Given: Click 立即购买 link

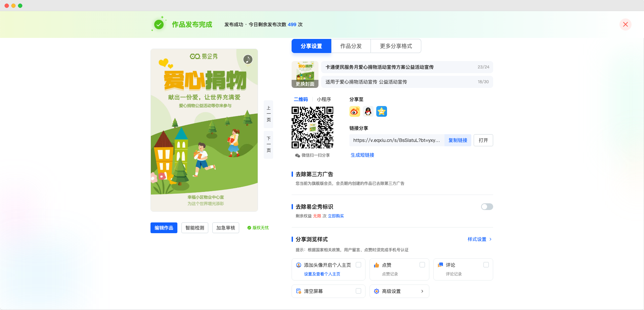Looking at the screenshot, I should click(336, 216).
